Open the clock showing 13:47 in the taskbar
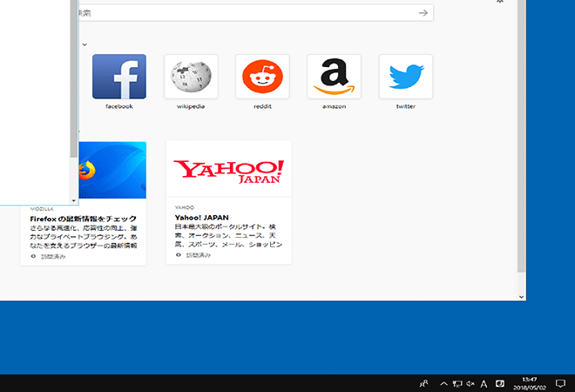Viewport: 575px width, 392px height. point(530,383)
